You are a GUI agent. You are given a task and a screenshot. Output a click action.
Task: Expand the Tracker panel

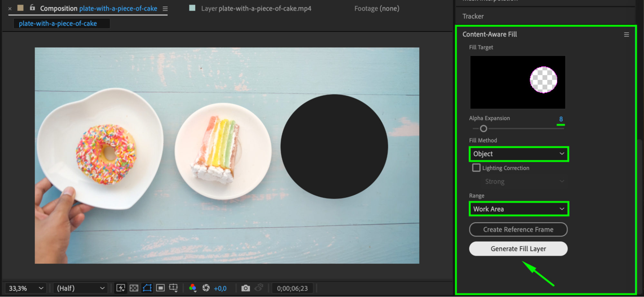(473, 16)
